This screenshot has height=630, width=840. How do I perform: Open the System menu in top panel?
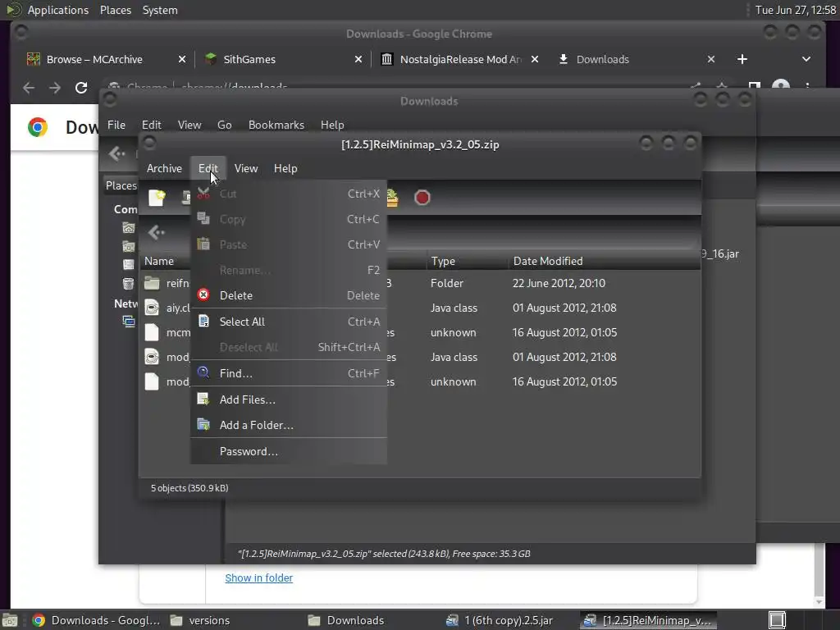click(160, 10)
